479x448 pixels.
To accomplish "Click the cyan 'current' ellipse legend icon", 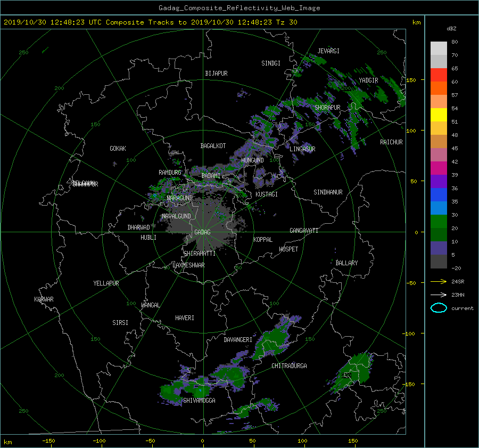I will point(439,308).
